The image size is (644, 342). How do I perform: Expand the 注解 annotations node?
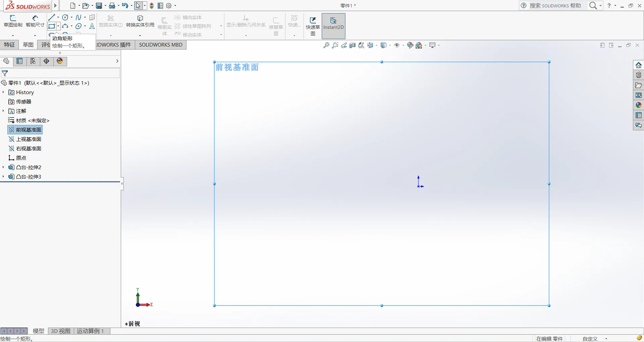[x=3, y=111]
